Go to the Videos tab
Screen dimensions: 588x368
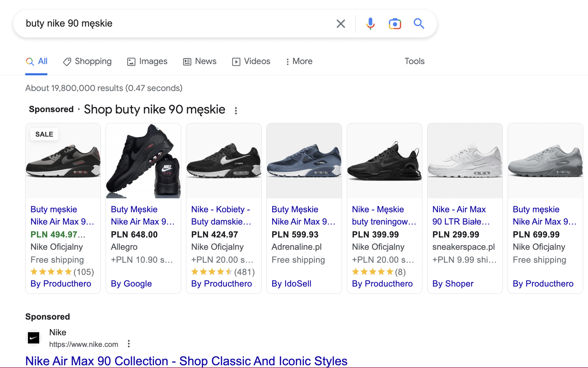pos(251,61)
